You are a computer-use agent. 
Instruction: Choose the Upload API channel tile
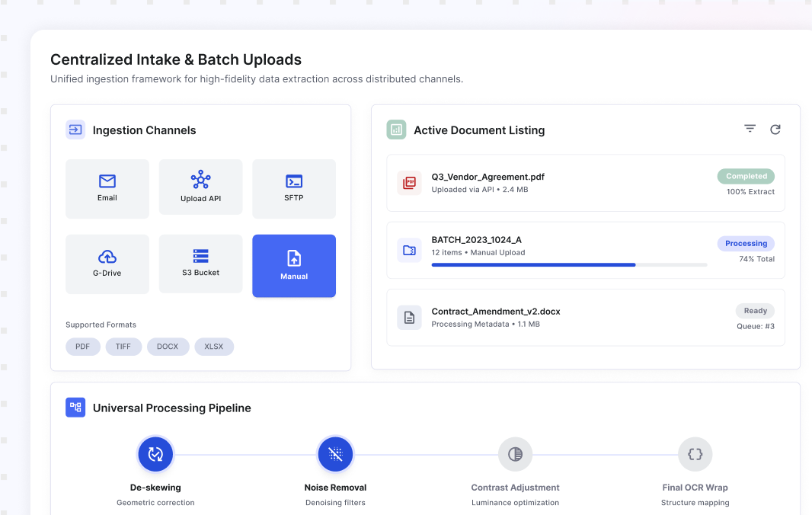(200, 187)
